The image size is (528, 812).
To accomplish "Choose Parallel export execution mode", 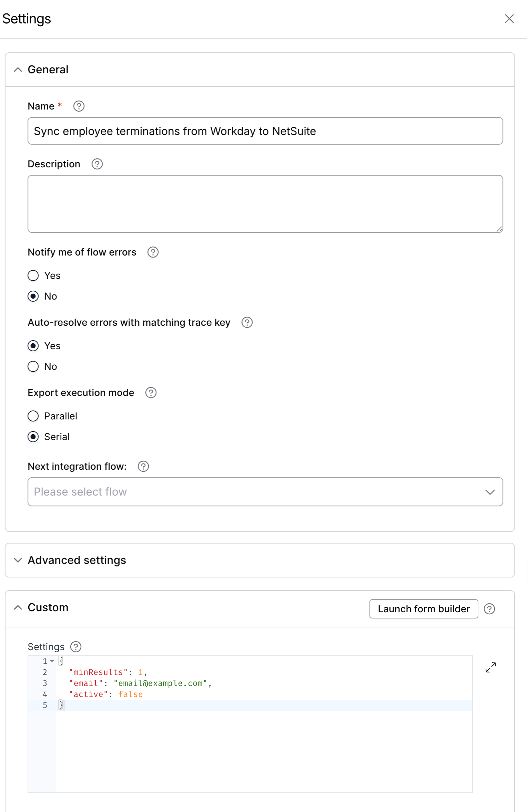I will pos(33,417).
